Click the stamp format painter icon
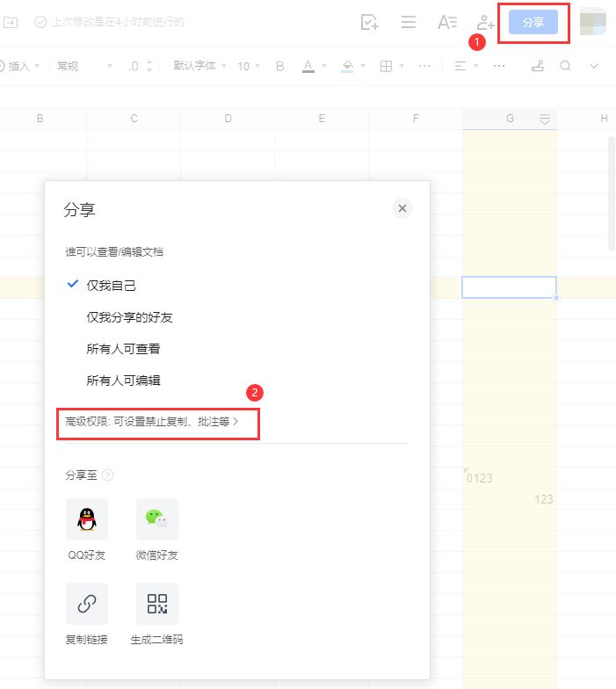Image resolution: width=616 pixels, height=689 pixels. pyautogui.click(x=538, y=66)
